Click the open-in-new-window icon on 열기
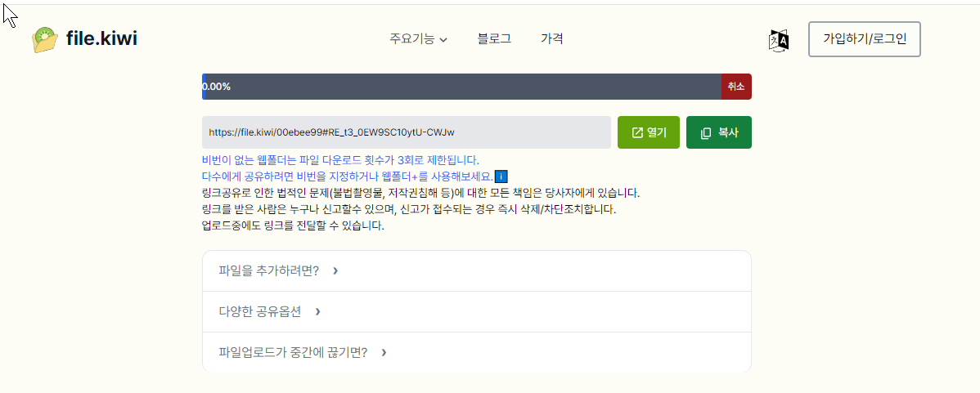Screen dimensions: 980x393 click(637, 132)
